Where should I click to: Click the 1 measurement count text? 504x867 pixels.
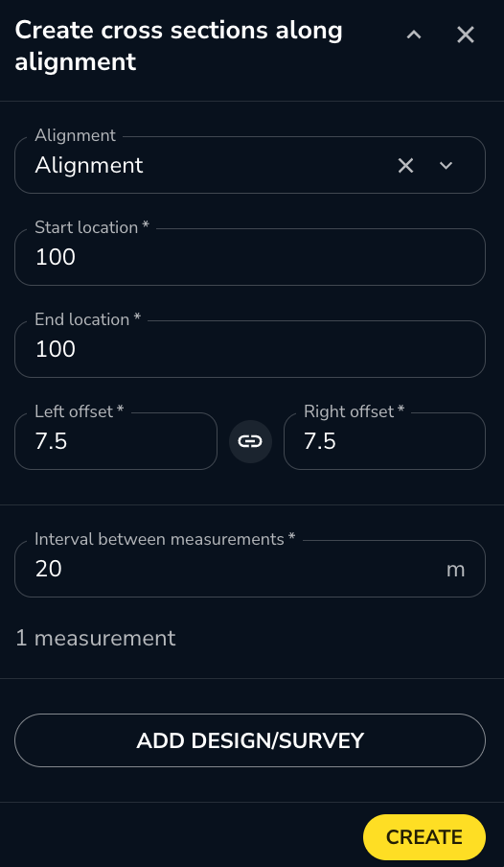point(96,638)
